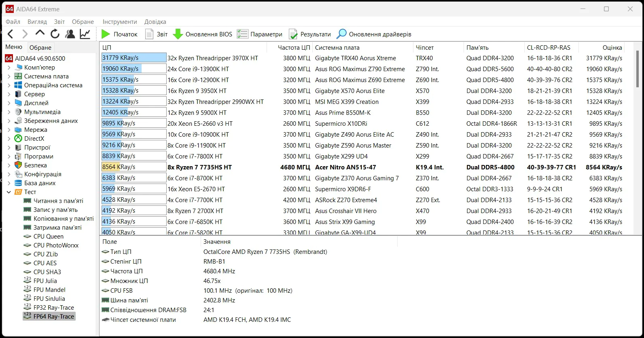
Task: Expand the Комп'ютер tree node
Action: (9, 68)
